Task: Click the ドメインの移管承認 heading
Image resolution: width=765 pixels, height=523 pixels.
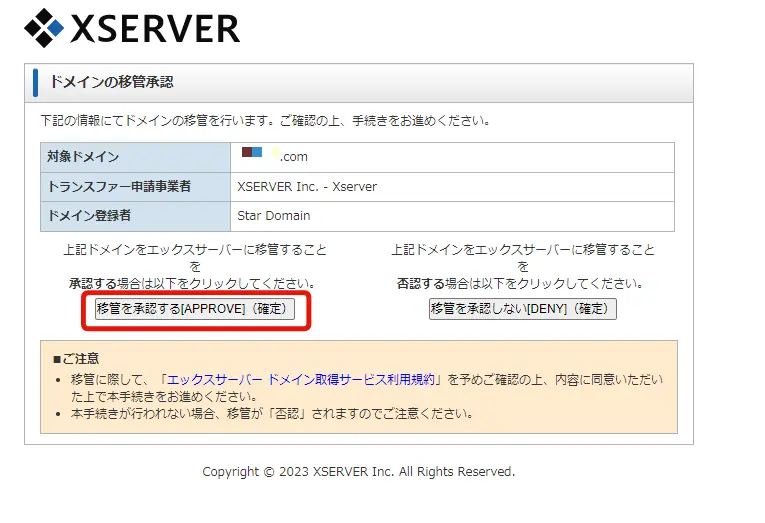Action: (111, 82)
